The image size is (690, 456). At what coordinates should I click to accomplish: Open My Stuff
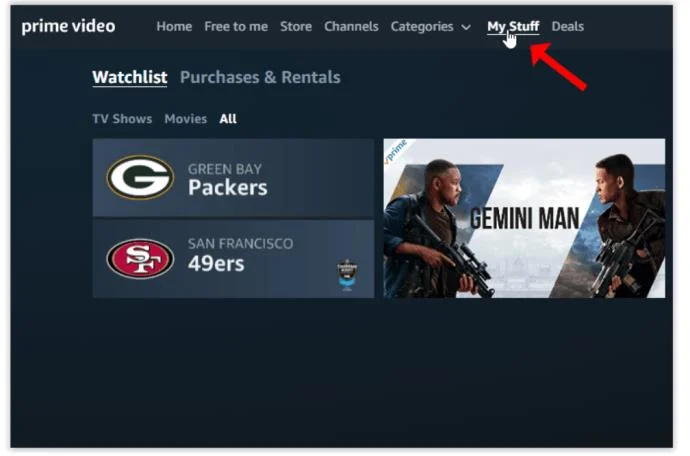coord(513,27)
